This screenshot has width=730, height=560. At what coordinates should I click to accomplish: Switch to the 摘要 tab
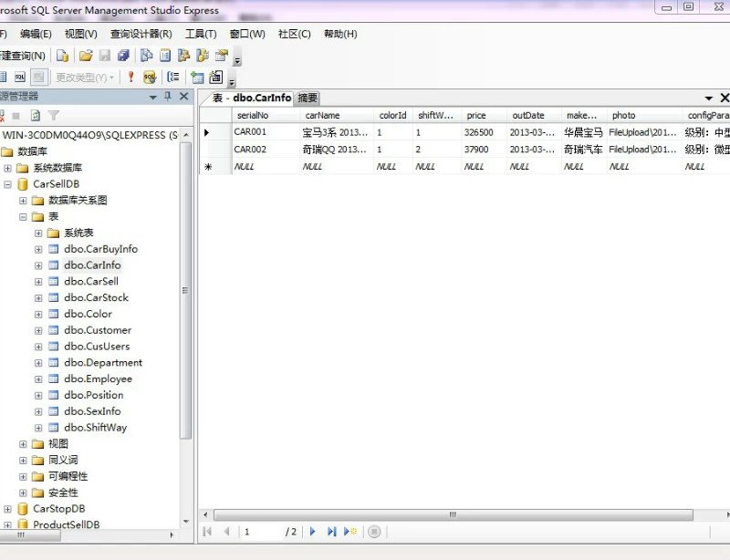(x=308, y=98)
